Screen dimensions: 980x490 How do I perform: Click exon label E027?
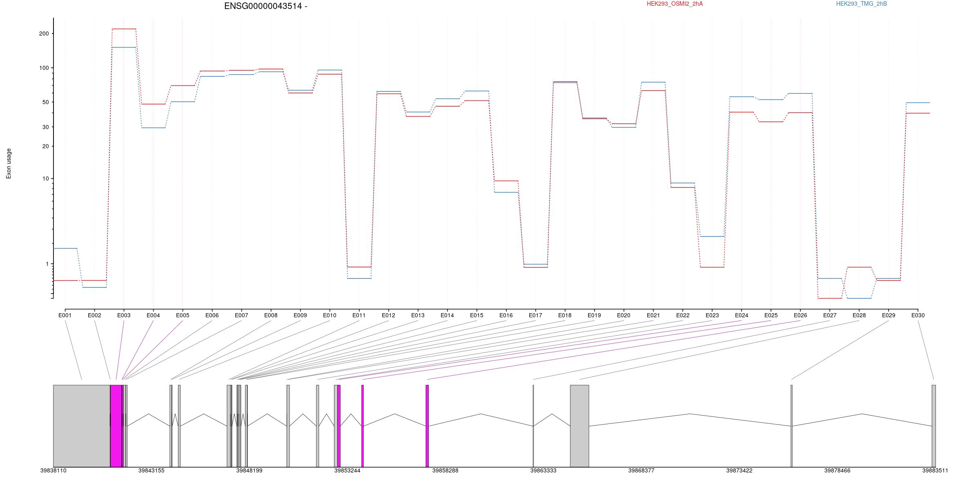tap(830, 315)
